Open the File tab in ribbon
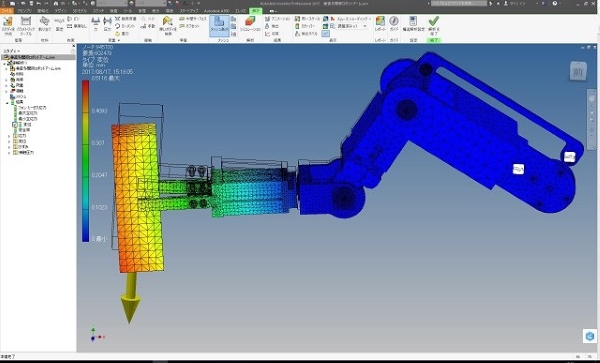 click(6, 11)
